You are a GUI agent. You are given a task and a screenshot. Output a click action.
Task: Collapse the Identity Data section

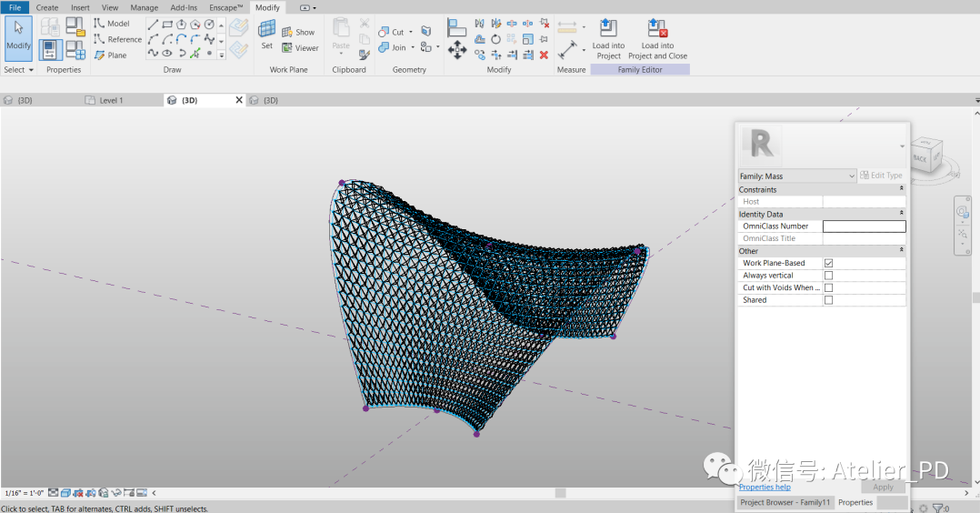[901, 214]
